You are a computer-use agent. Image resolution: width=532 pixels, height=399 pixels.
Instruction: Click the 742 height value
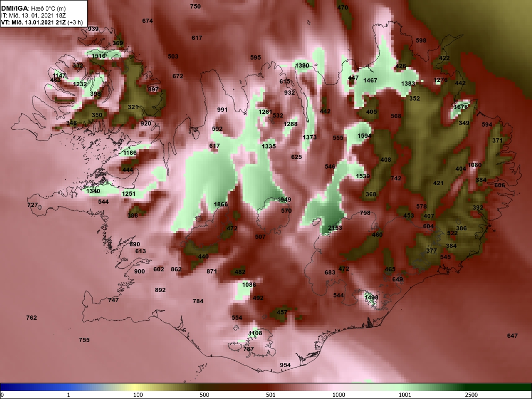pos(396,178)
